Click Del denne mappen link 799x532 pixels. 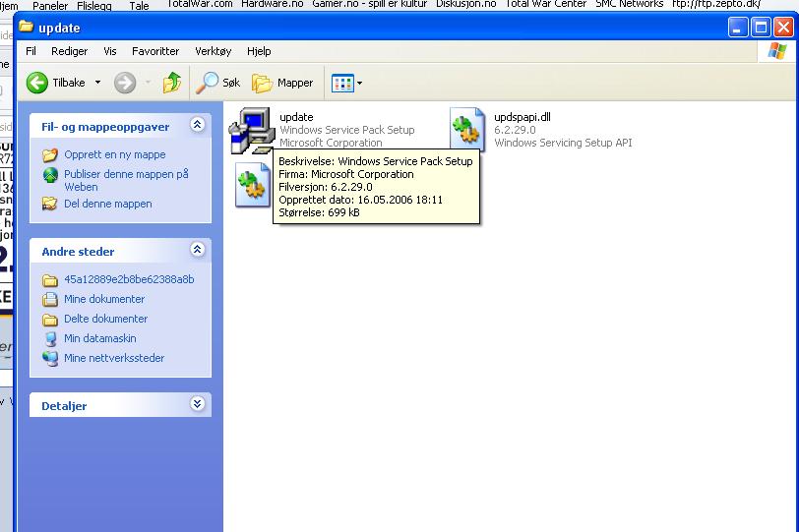108,204
